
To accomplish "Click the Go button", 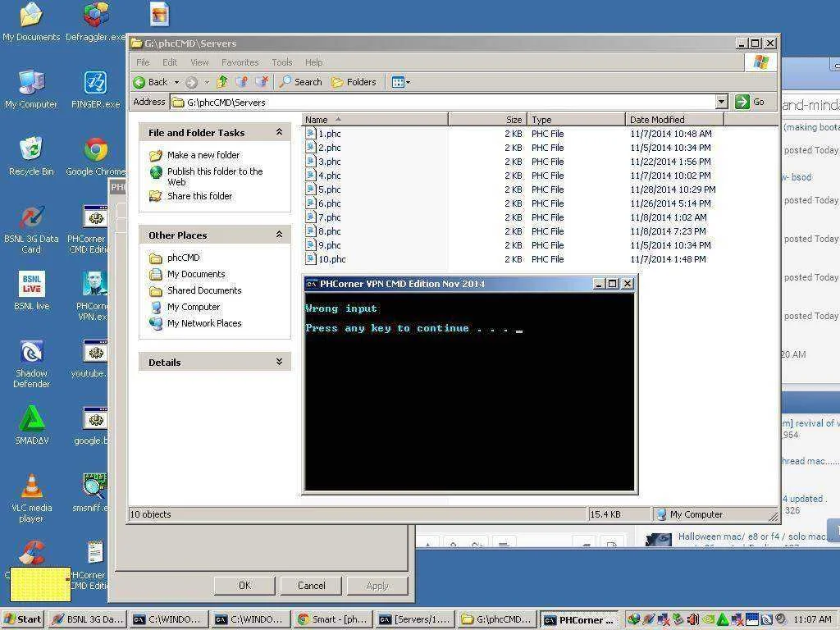I will coord(750,102).
